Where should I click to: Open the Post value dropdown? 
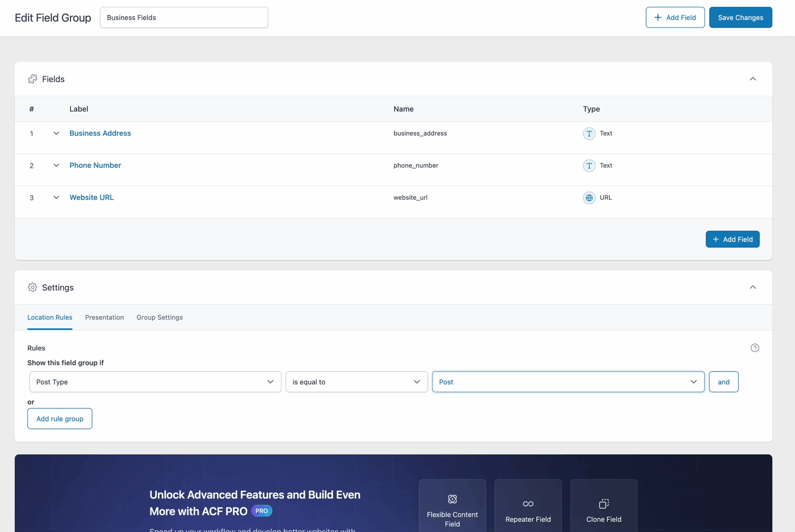point(568,382)
